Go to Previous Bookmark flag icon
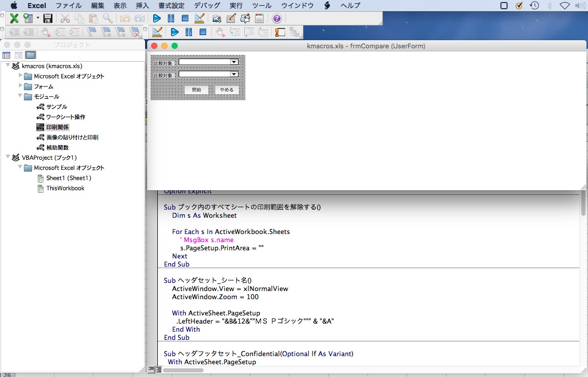 pos(120,32)
